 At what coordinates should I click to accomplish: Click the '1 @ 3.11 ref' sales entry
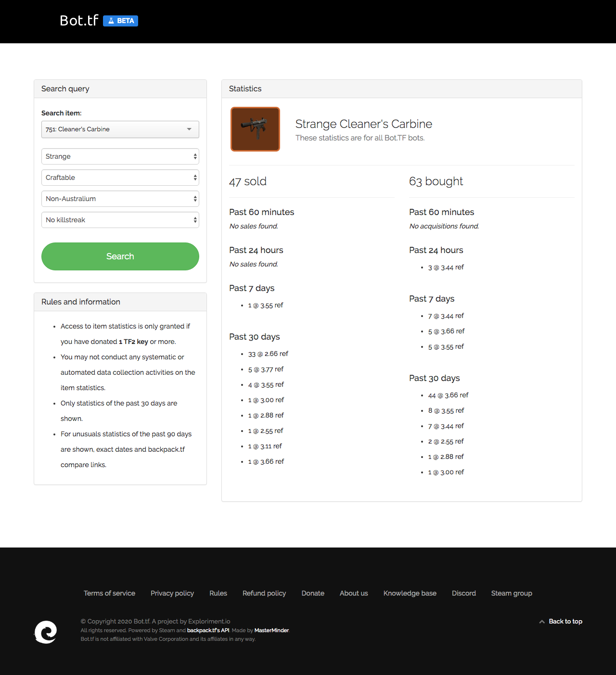pyautogui.click(x=265, y=446)
